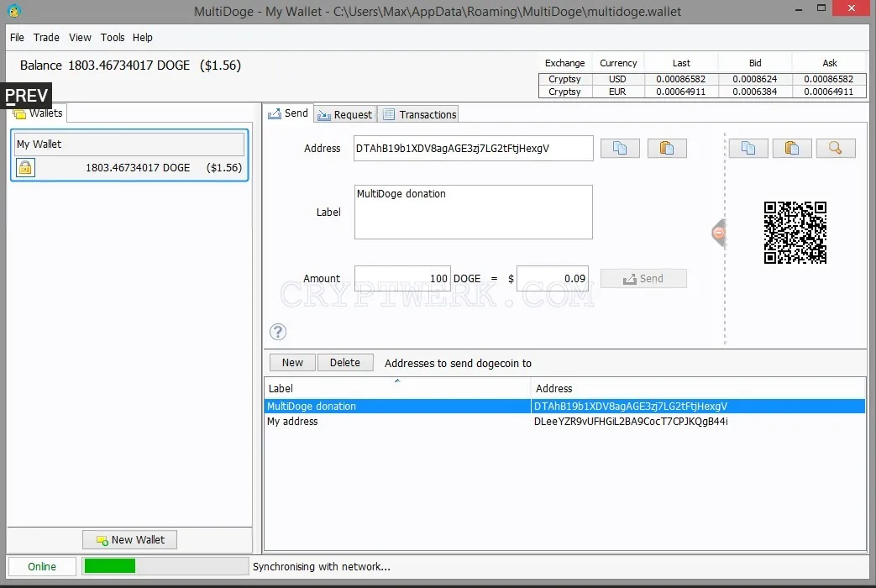This screenshot has width=876, height=588.
Task: Edit the Label text area
Action: 473,212
